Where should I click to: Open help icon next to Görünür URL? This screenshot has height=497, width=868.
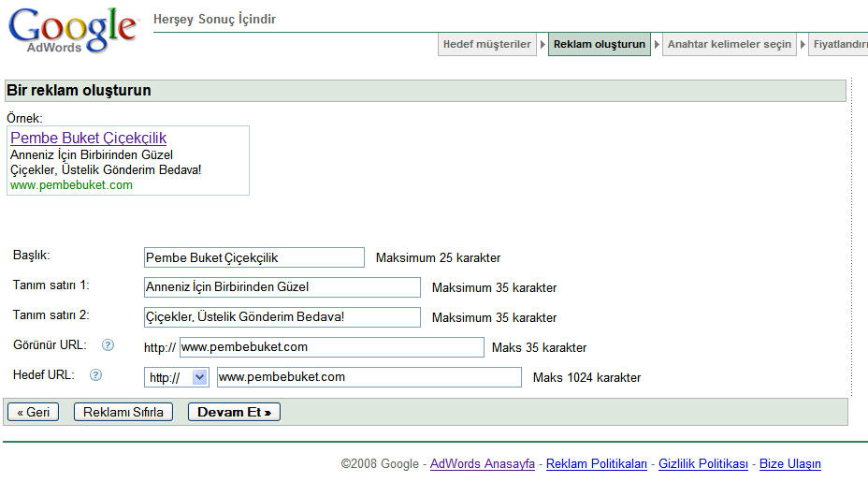pos(108,345)
